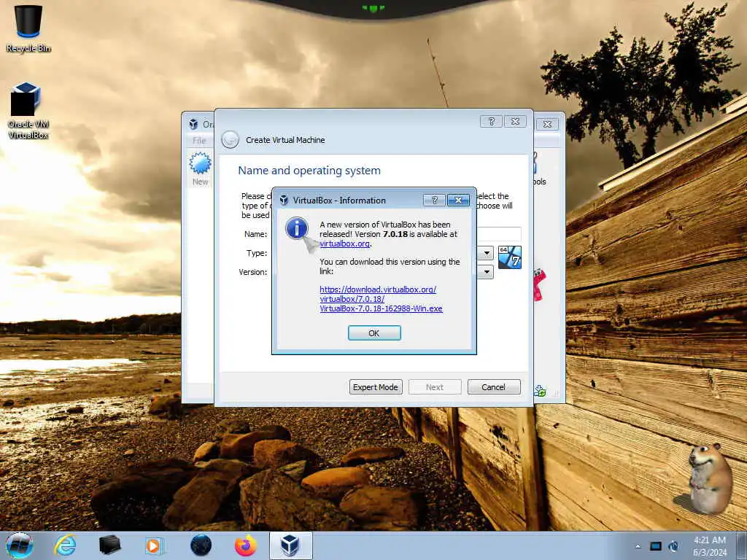This screenshot has width=747, height=560.
Task: Expand the Version dropdown arrow
Action: tap(486, 272)
